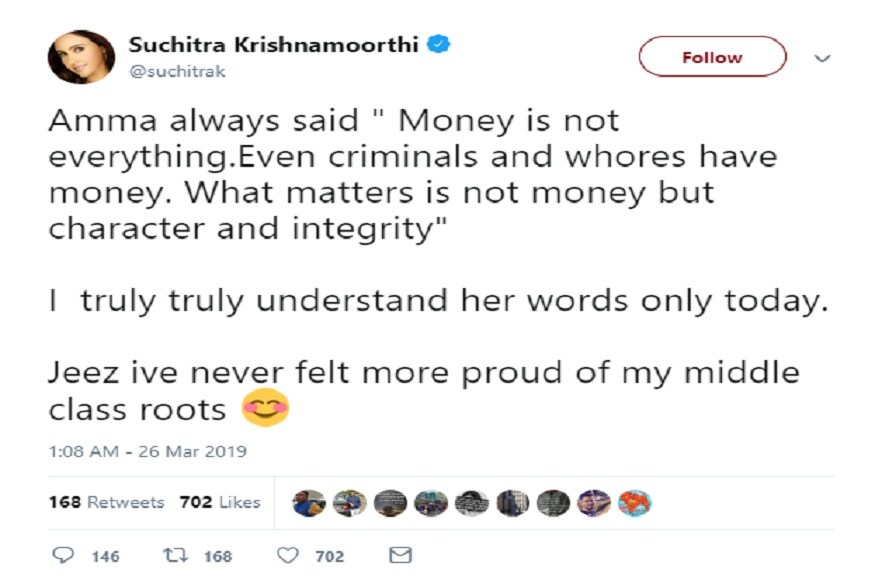Click the last liker avatar thumbnail
Screen dimensions: 875x583
point(635,503)
